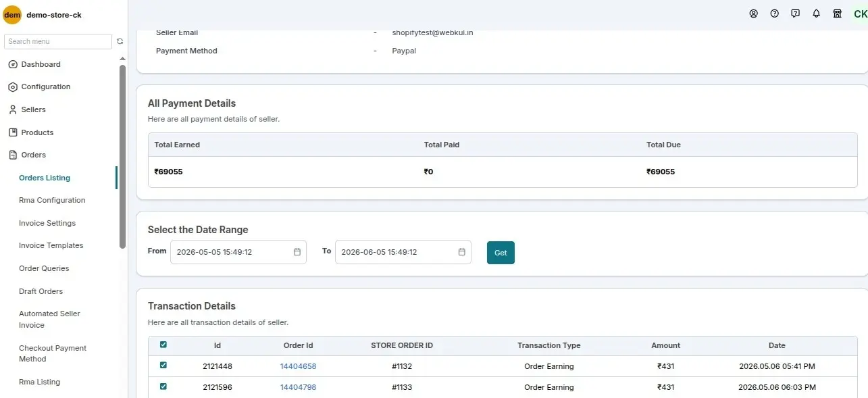Viewport: 868px width, 398px height.
Task: Click the Amount column header
Action: pyautogui.click(x=666, y=345)
